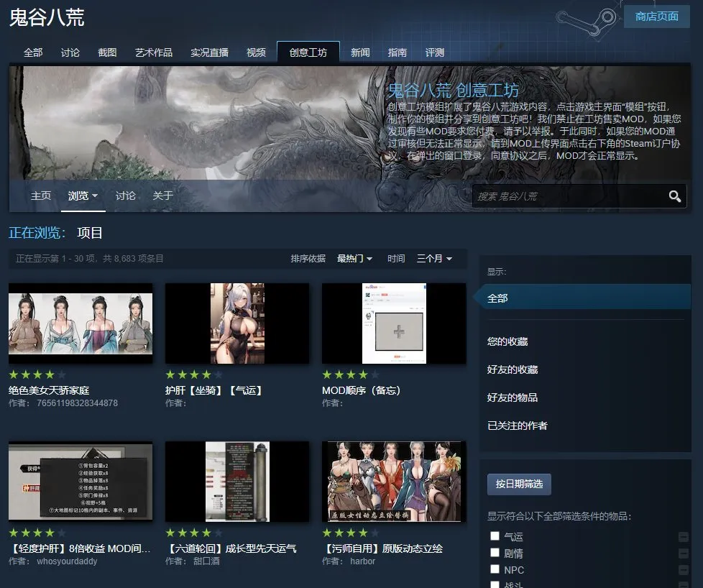Click the 项目 label after 正在浏览
Screen dimensions: 703x588
tap(90, 233)
